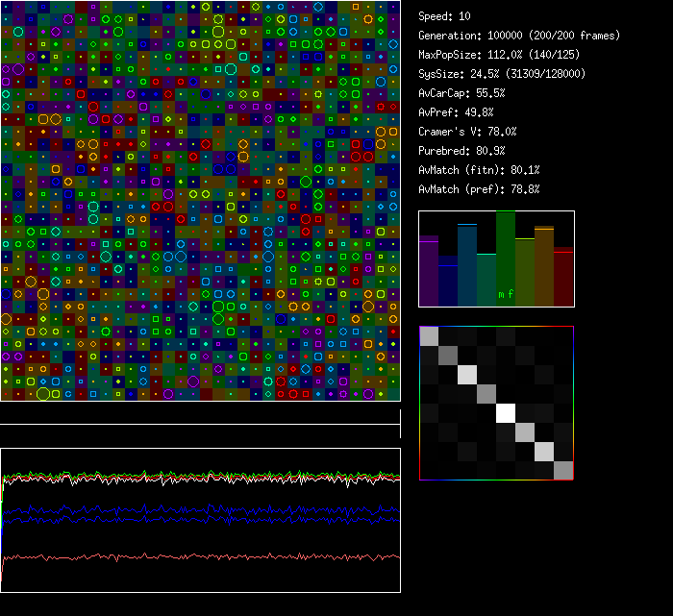This screenshot has width=673, height=616.
Task: Click the green 'm f' label
Action: [506, 294]
